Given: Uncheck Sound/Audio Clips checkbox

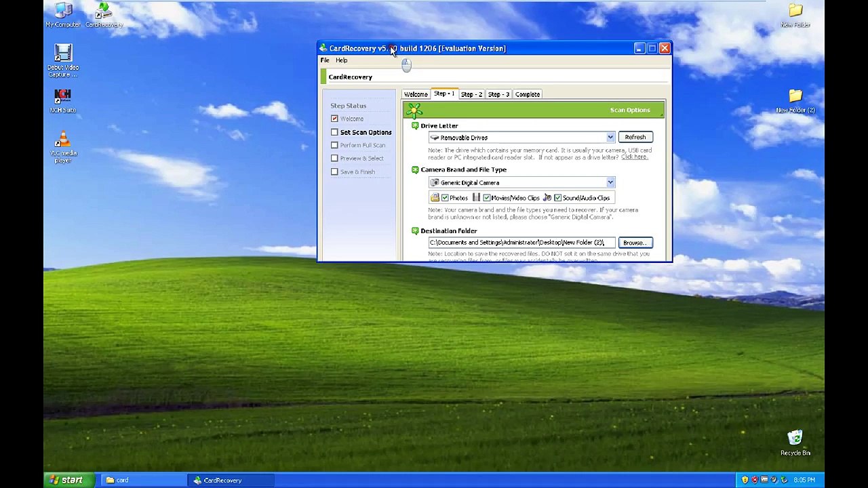Looking at the screenshot, I should 557,198.
